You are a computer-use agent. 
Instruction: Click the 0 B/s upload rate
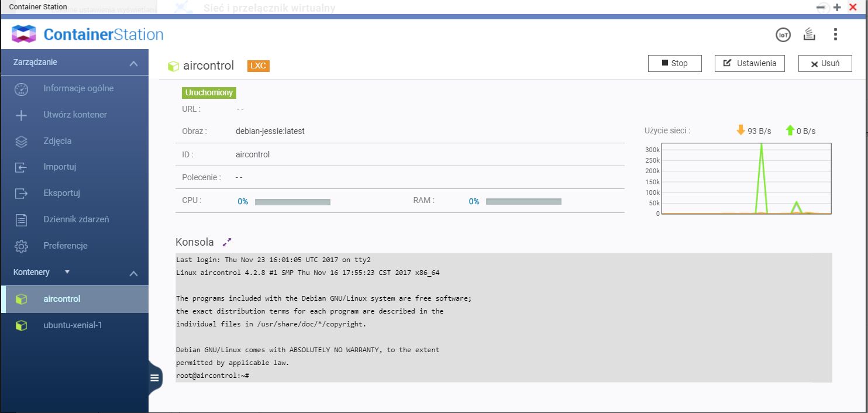[x=806, y=131]
